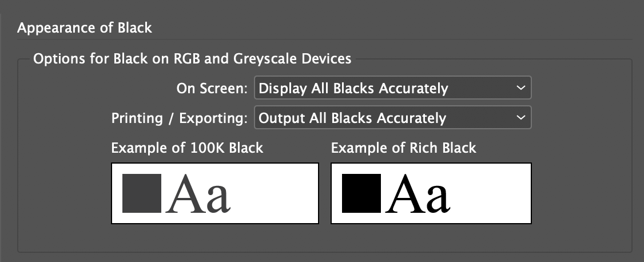Click the "Printing / Exporting:" label
Image resolution: width=644 pixels, height=262 pixels.
[180, 118]
